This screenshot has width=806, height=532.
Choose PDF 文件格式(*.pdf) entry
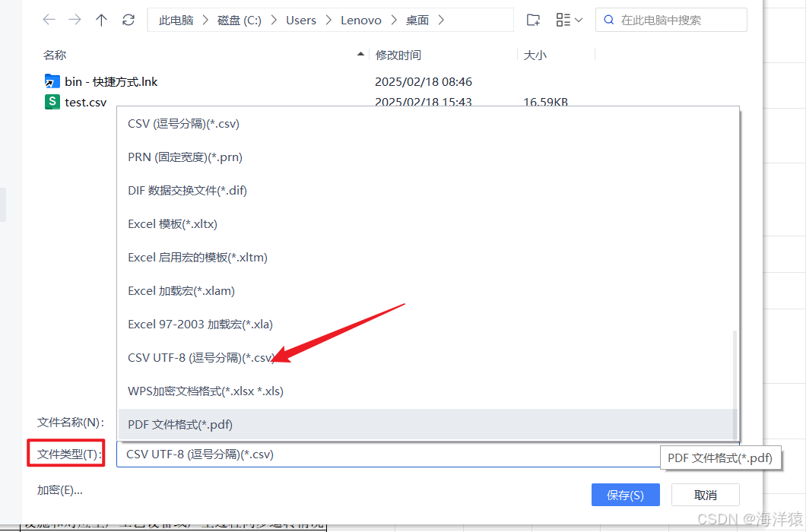[179, 424]
